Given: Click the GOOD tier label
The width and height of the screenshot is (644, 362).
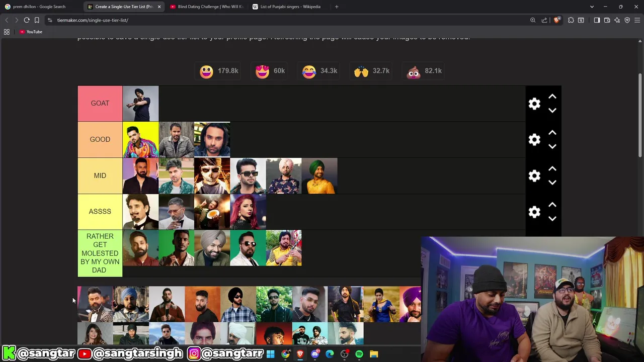Looking at the screenshot, I should tap(100, 140).
